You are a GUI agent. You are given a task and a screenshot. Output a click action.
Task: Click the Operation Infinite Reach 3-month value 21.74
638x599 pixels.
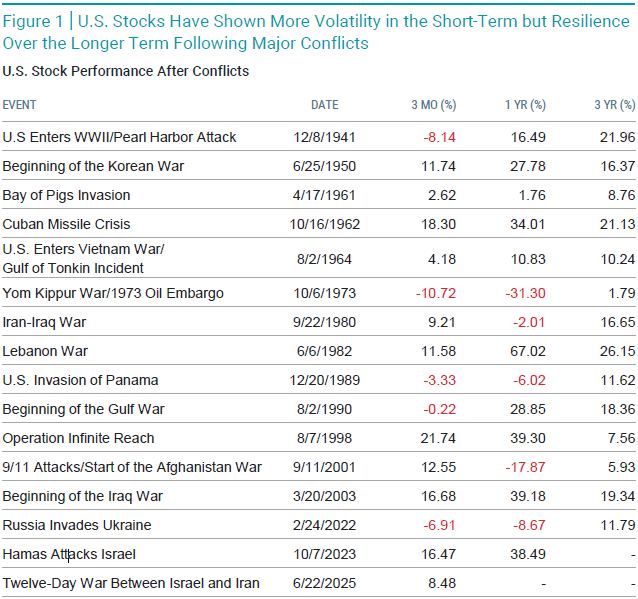437,438
